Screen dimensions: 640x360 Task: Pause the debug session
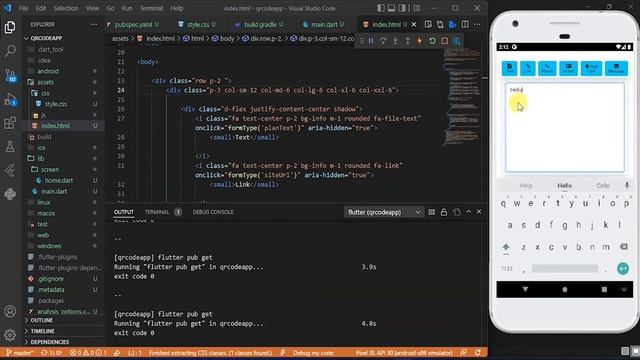click(371, 41)
